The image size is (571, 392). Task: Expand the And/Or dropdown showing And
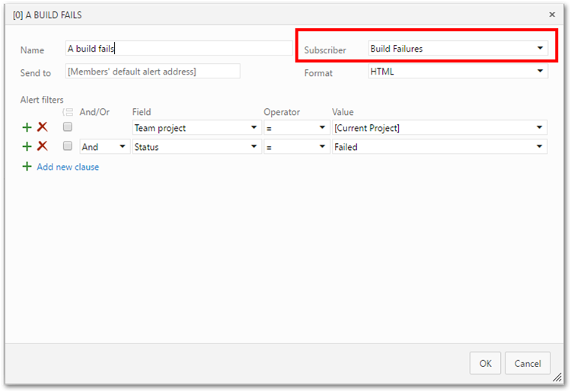pos(105,147)
